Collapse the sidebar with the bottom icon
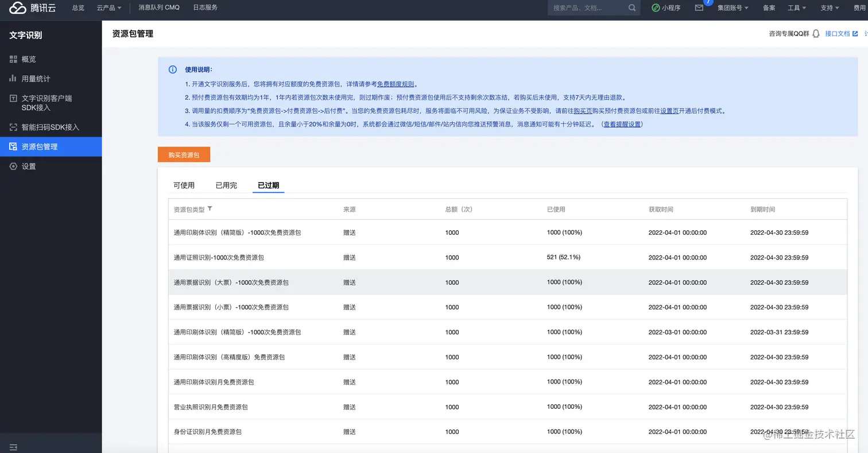Screen dimensions: 868x453 pos(14,447)
